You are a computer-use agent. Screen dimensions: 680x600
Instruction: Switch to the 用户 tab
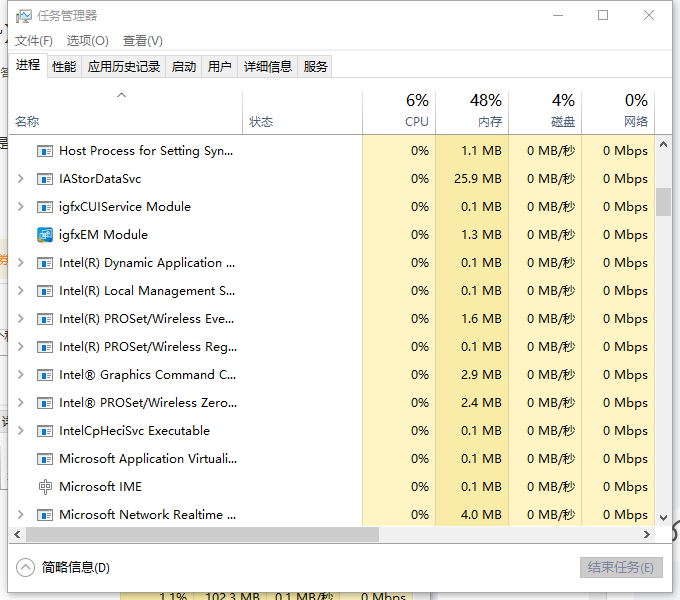(219, 67)
